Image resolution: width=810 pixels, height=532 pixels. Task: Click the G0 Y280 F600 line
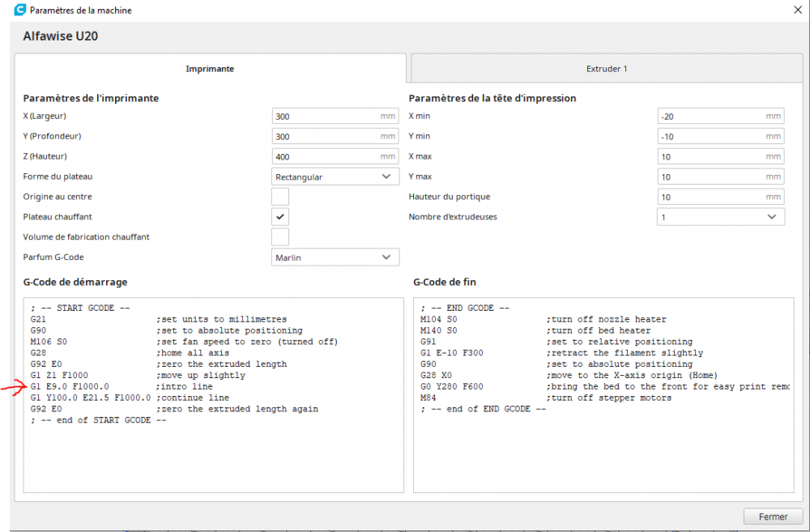click(605, 386)
